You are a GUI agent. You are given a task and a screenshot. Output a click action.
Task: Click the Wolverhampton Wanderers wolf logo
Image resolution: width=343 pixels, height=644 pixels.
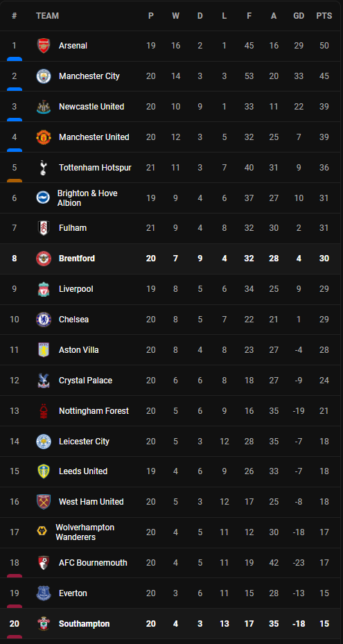42,531
